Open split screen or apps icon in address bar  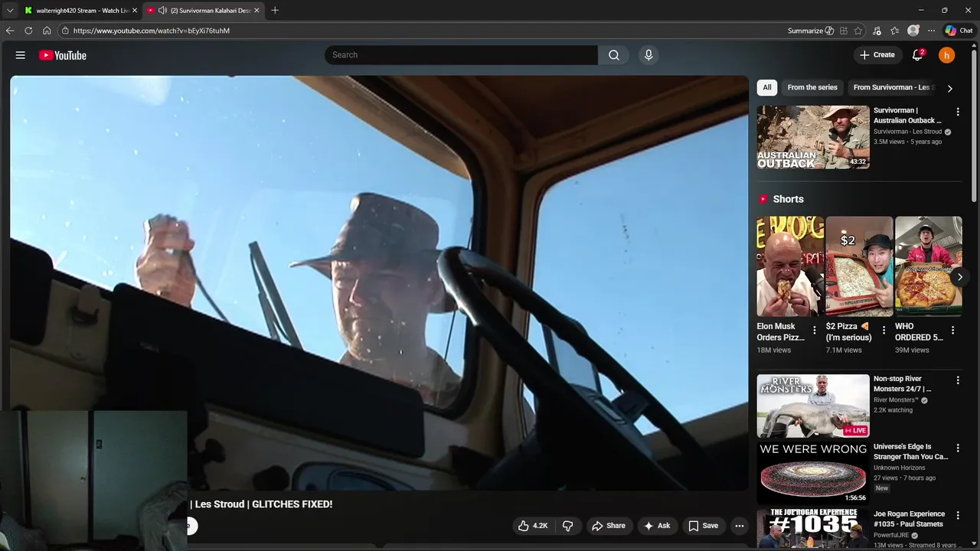pos(843,31)
